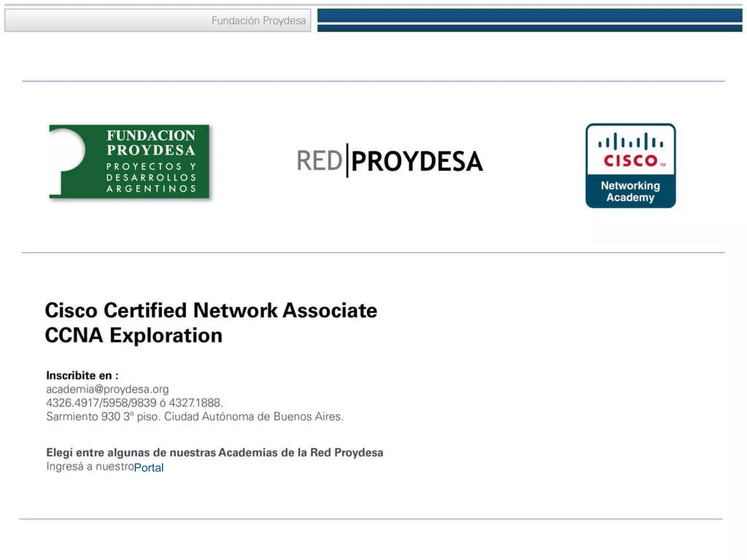Click the Inscribite en label

[x=82, y=375]
